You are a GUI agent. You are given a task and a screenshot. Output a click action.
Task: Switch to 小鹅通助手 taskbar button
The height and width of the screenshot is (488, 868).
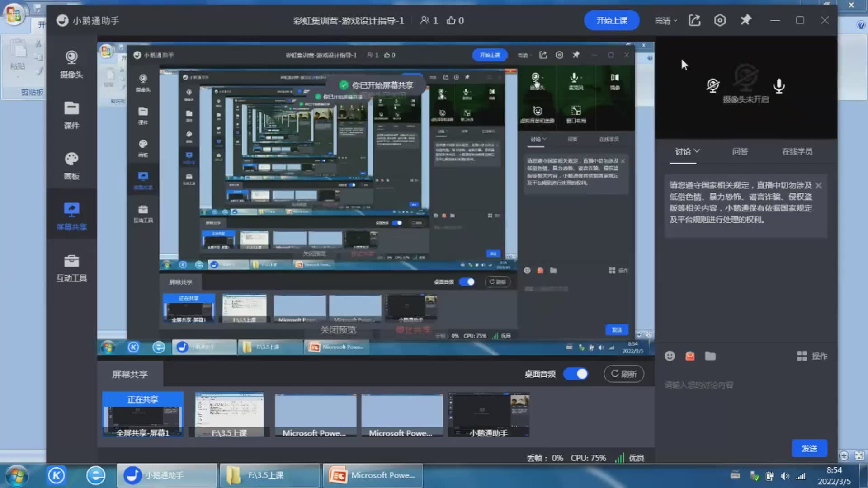click(167, 475)
